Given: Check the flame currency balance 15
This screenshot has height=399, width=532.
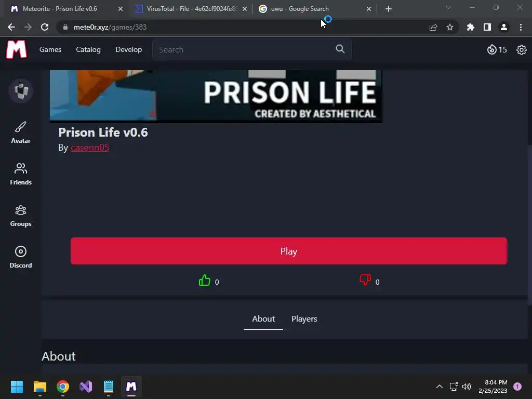Looking at the screenshot, I should (497, 49).
